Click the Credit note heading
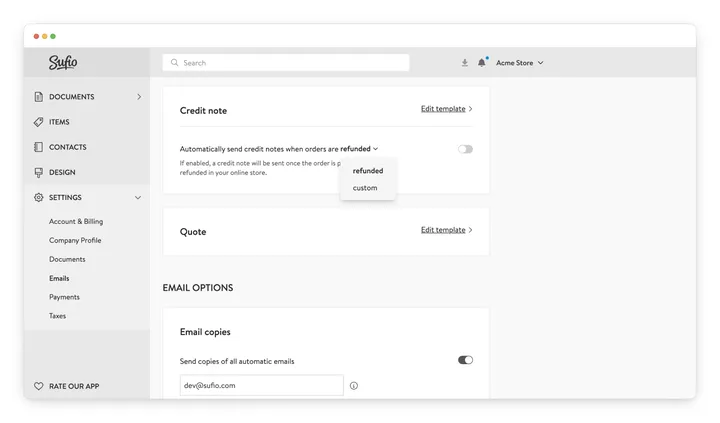The image size is (720, 423). (x=203, y=111)
